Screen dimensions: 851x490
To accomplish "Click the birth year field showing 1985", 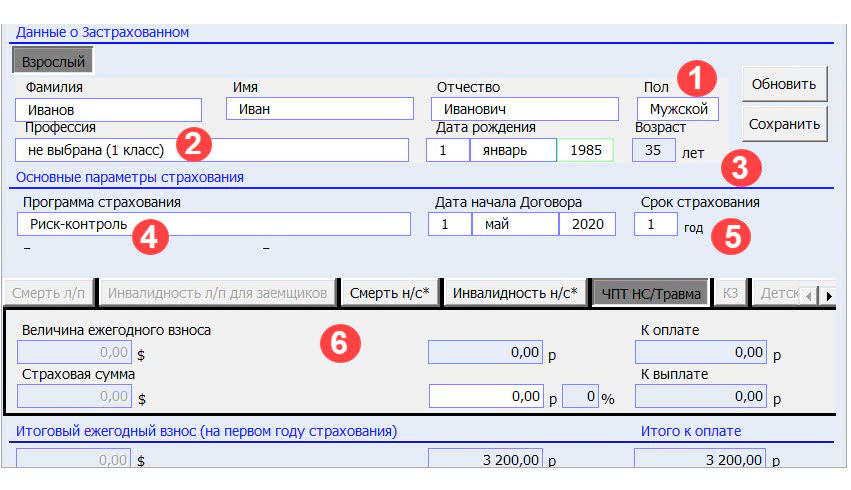I will point(587,150).
